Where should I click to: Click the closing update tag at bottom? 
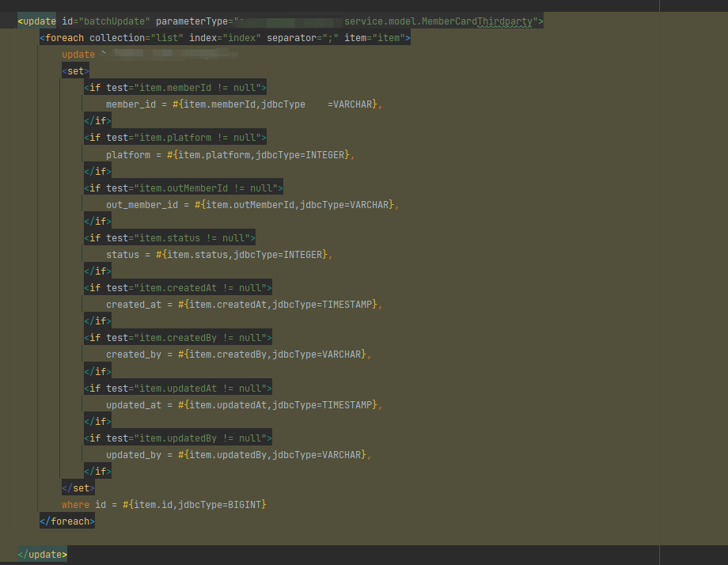click(x=41, y=554)
